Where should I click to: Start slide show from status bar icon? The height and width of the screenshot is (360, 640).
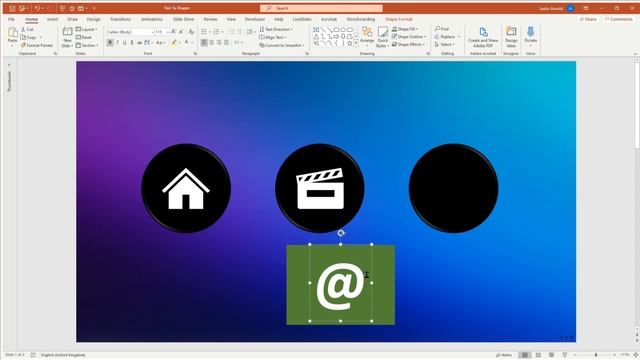[565, 355]
